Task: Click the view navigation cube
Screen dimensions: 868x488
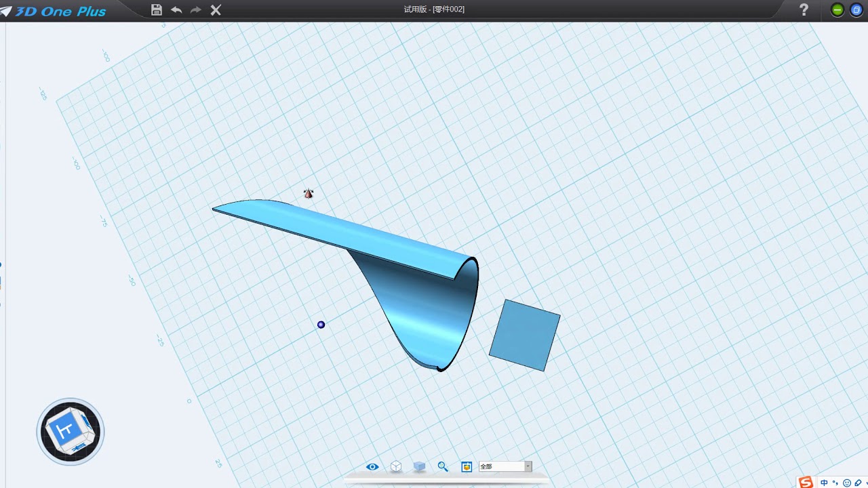Action: coord(71,432)
